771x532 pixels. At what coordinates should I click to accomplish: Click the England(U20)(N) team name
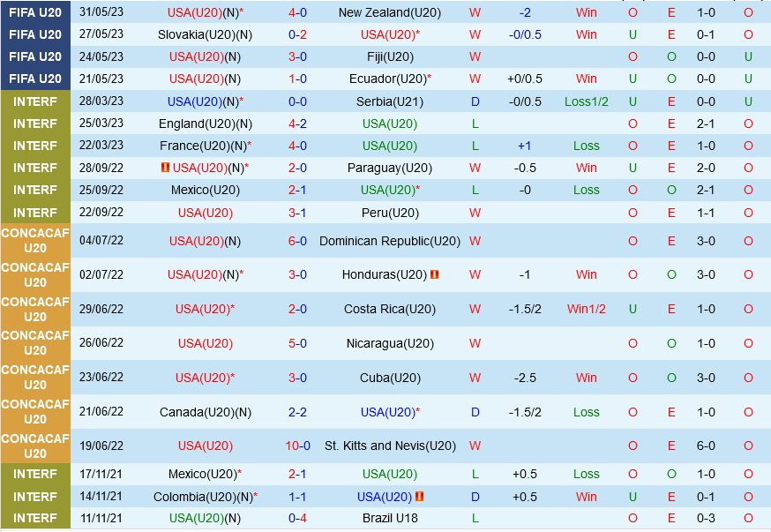pos(205,124)
